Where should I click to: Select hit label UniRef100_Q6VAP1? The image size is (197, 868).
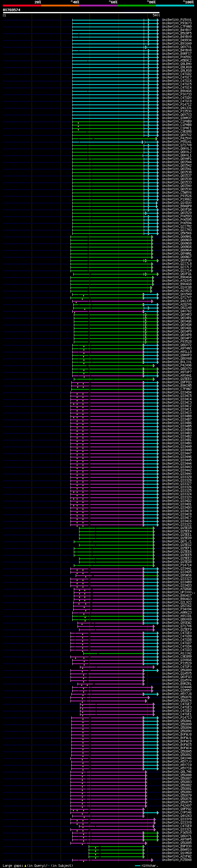pos(177,159)
